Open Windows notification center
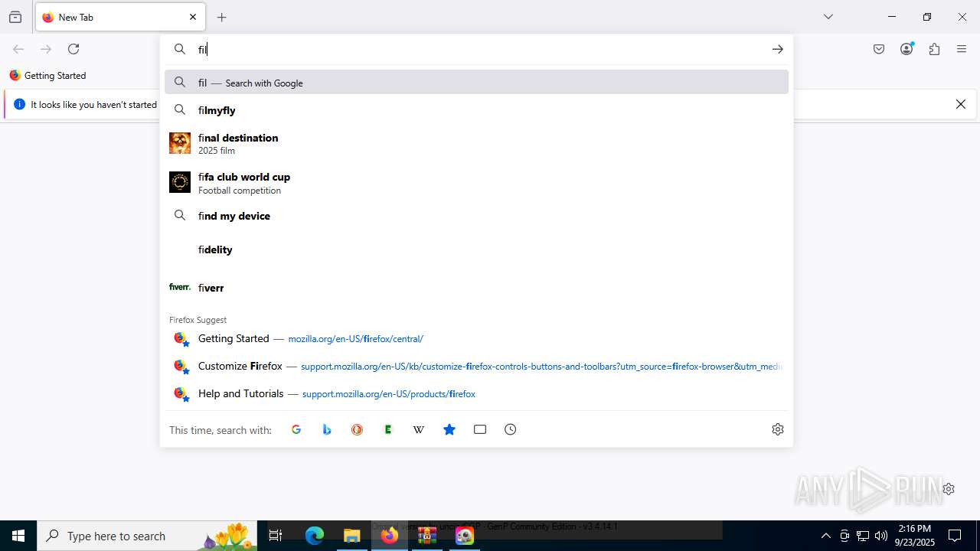The width and height of the screenshot is (980, 551). click(955, 536)
